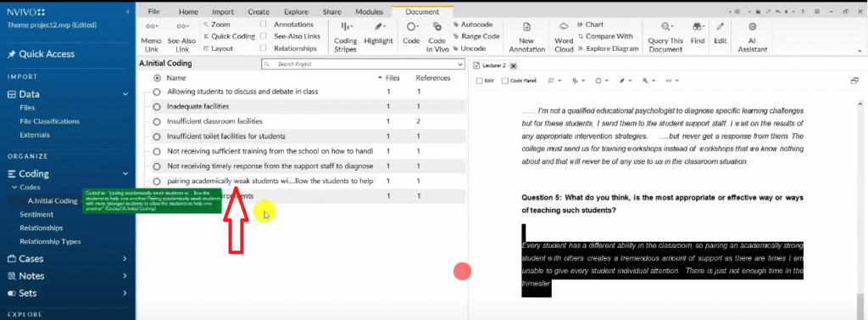This screenshot has height=320, width=868.
Task: Open Sentiment under Coding
Action: click(x=36, y=214)
